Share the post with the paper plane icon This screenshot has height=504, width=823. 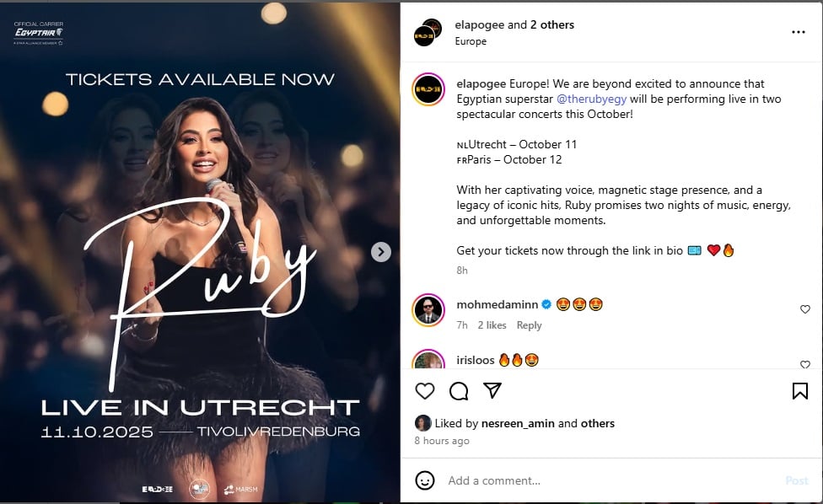[492, 390]
